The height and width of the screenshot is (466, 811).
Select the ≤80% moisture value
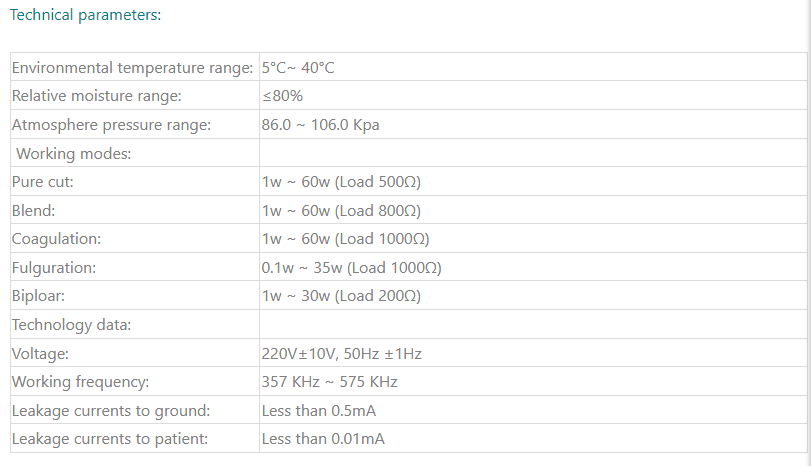pyautogui.click(x=282, y=96)
